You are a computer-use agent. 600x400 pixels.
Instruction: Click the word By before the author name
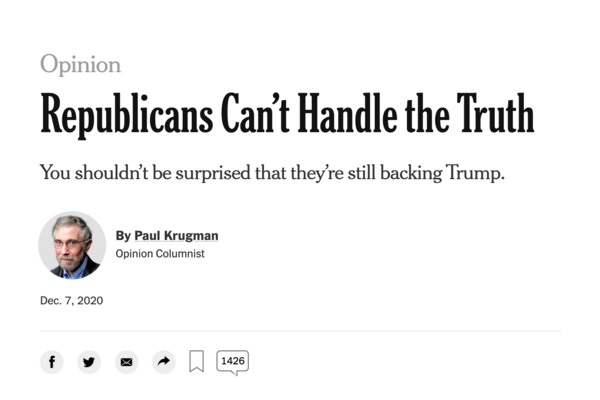click(123, 236)
